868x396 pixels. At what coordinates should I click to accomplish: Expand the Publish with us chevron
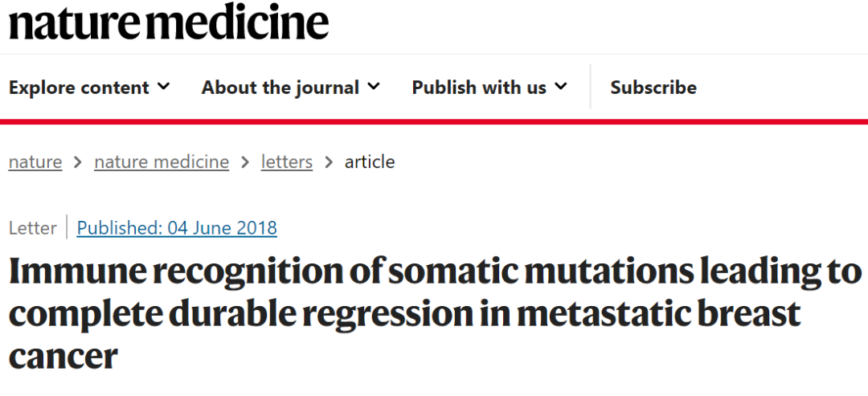pyautogui.click(x=560, y=86)
